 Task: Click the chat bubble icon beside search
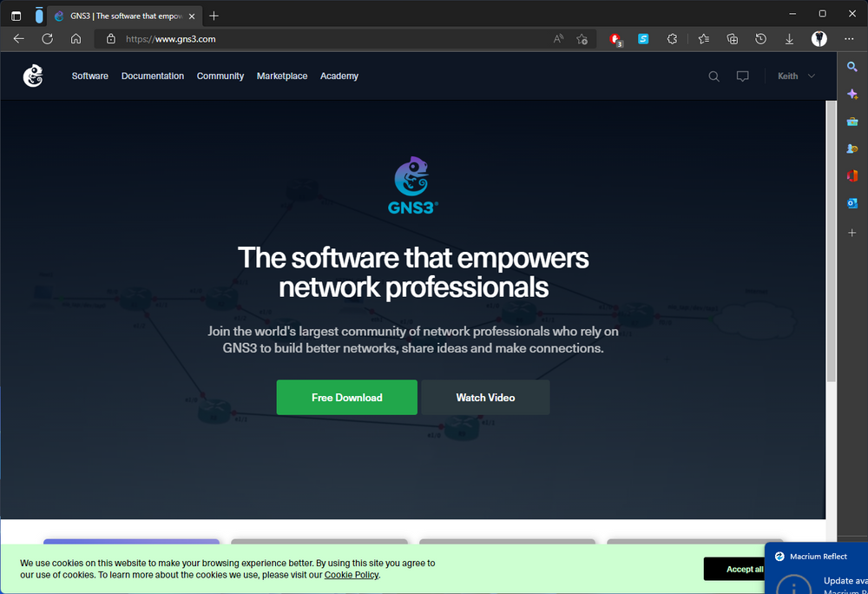click(742, 76)
